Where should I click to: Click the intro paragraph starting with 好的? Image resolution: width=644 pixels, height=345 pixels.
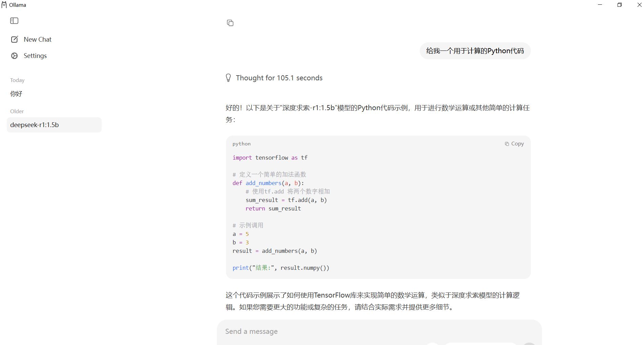point(378,114)
